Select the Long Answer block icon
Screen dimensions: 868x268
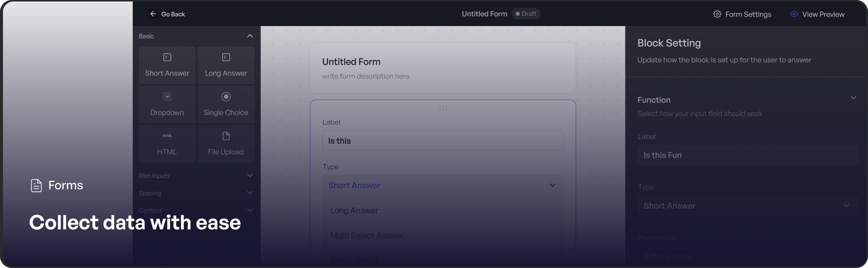click(x=226, y=57)
